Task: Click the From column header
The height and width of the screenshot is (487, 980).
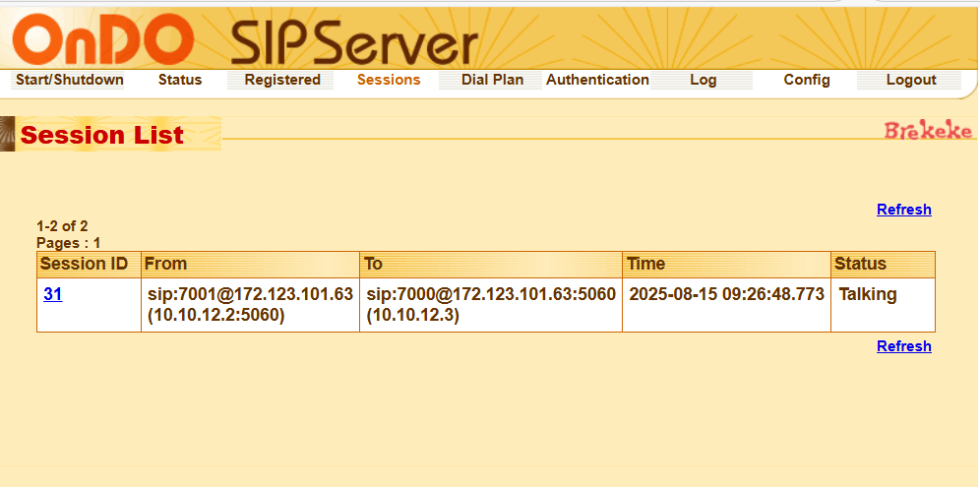Action: pyautogui.click(x=250, y=264)
